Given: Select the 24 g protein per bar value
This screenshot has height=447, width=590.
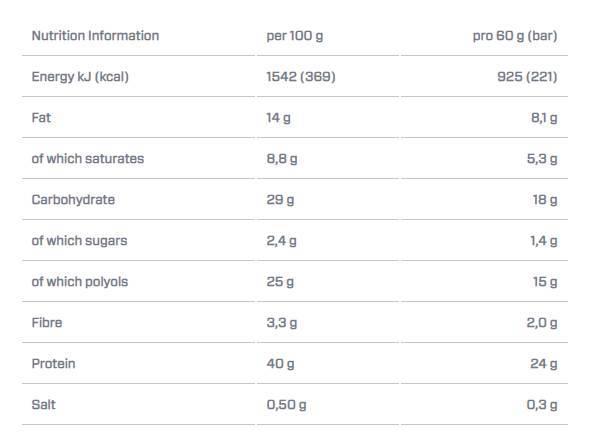Looking at the screenshot, I should coord(544,364).
